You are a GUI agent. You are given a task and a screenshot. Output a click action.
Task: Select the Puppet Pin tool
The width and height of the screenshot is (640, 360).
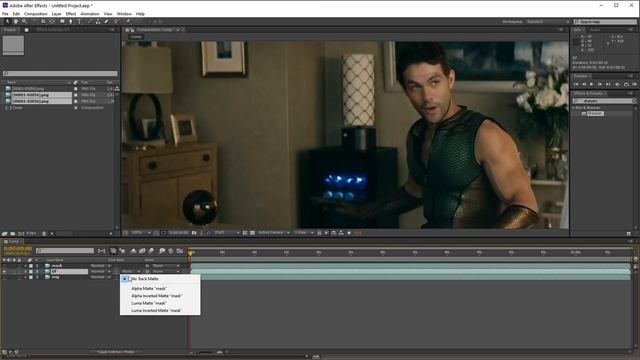[x=128, y=22]
